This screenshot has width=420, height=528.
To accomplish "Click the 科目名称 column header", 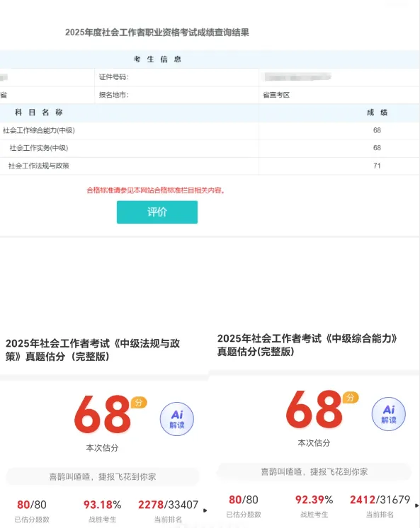I will tap(39, 113).
